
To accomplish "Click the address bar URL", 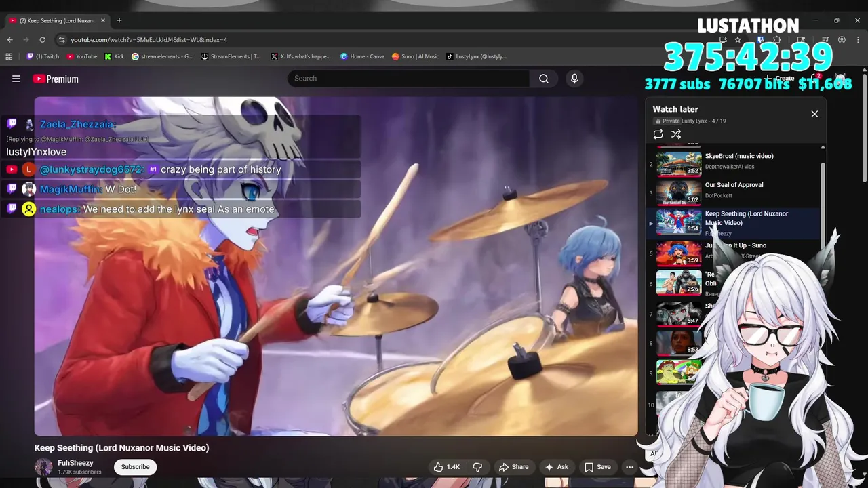I will 149,40.
